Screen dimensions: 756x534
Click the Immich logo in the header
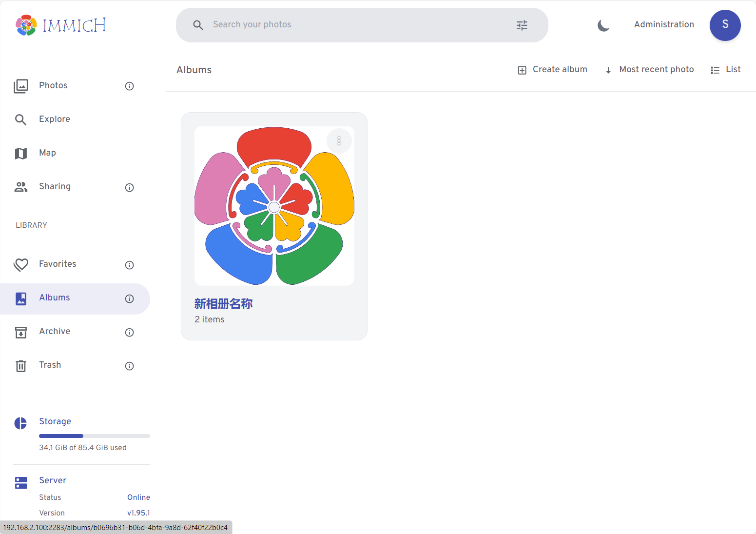pos(61,25)
